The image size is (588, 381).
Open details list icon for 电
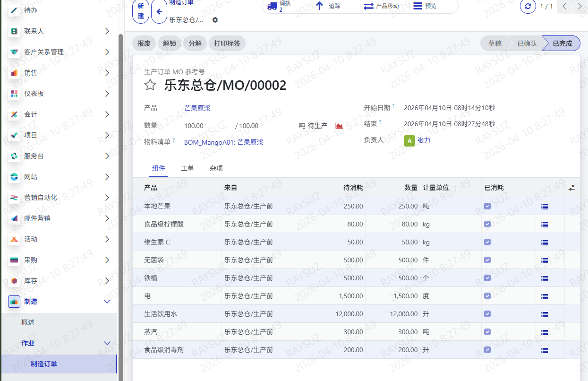coord(545,296)
